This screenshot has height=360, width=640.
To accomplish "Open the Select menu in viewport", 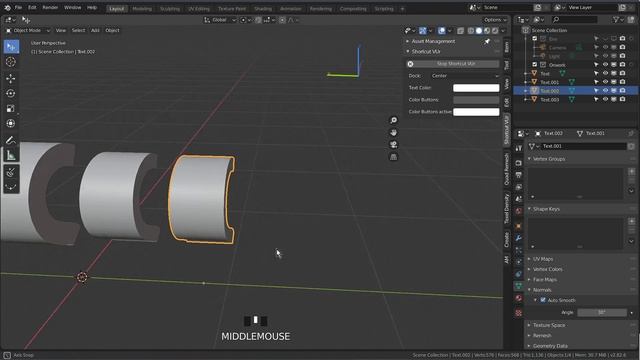I will 78,31.
